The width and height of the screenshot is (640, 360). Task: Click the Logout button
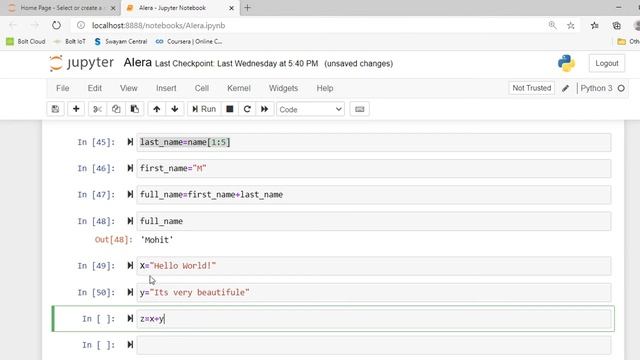607,63
